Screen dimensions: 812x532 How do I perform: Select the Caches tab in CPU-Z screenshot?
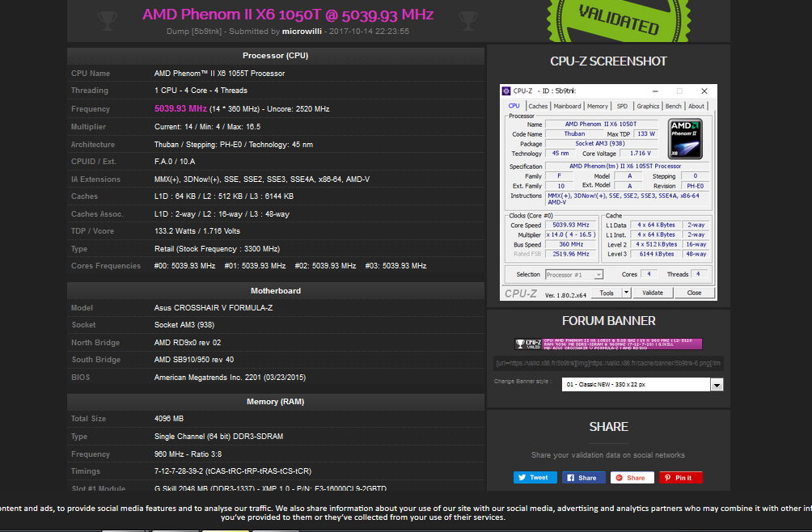[538, 106]
